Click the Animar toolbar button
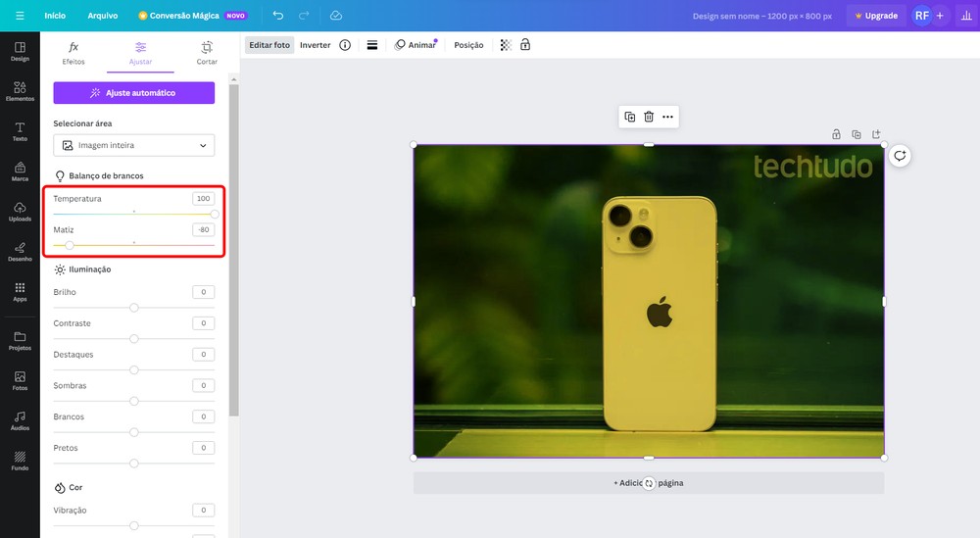980x538 pixels. click(x=416, y=45)
